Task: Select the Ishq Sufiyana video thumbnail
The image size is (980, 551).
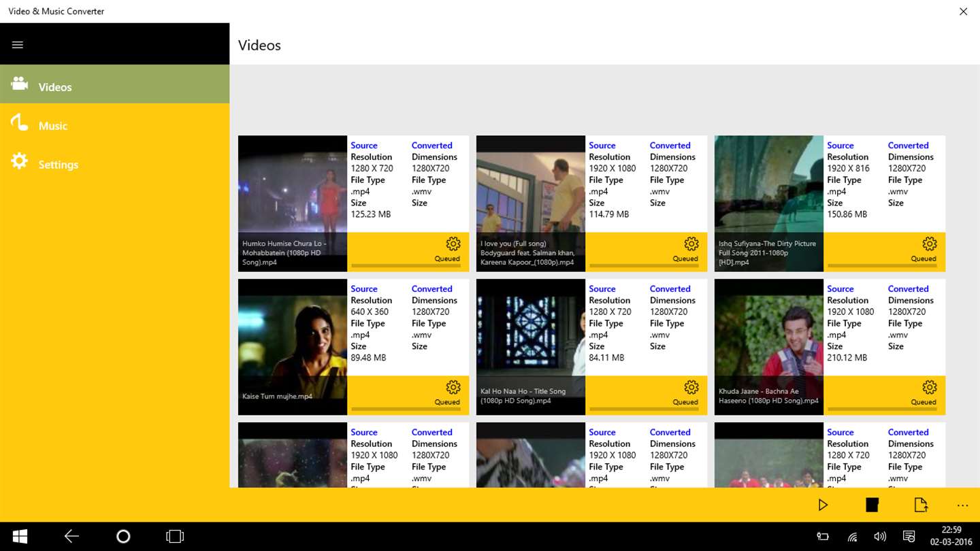Action: point(769,203)
